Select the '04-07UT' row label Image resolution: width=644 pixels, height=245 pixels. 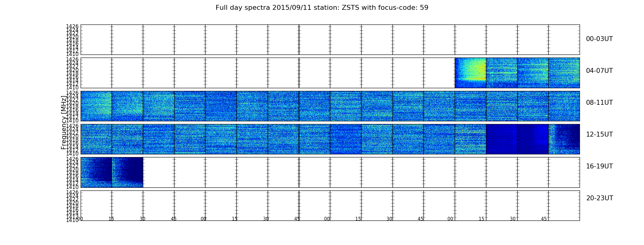[599, 71]
